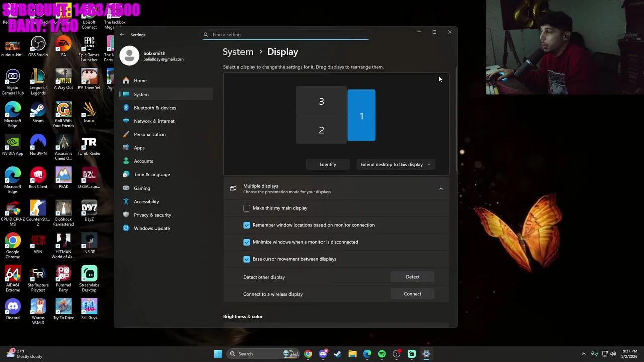Select display 3 in arrangement

pos(321,102)
